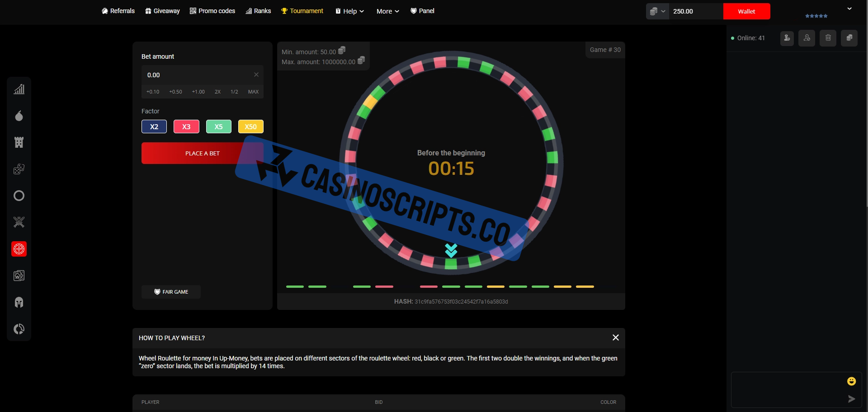Open the Tournament page
The width and height of the screenshot is (868, 412).
point(302,11)
